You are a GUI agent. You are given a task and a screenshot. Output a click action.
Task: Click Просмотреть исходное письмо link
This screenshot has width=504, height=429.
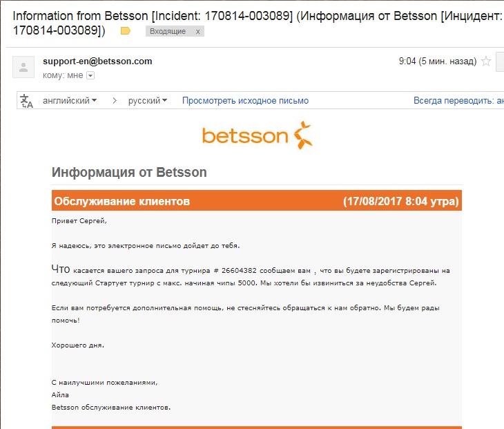245,101
